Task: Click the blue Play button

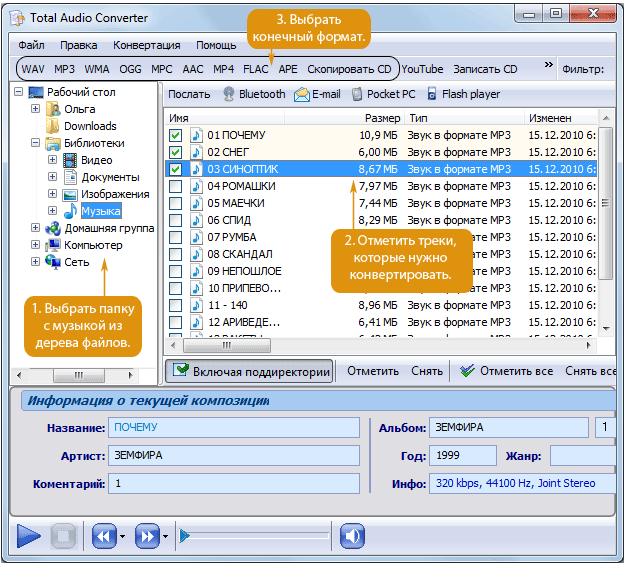Action: [28, 536]
